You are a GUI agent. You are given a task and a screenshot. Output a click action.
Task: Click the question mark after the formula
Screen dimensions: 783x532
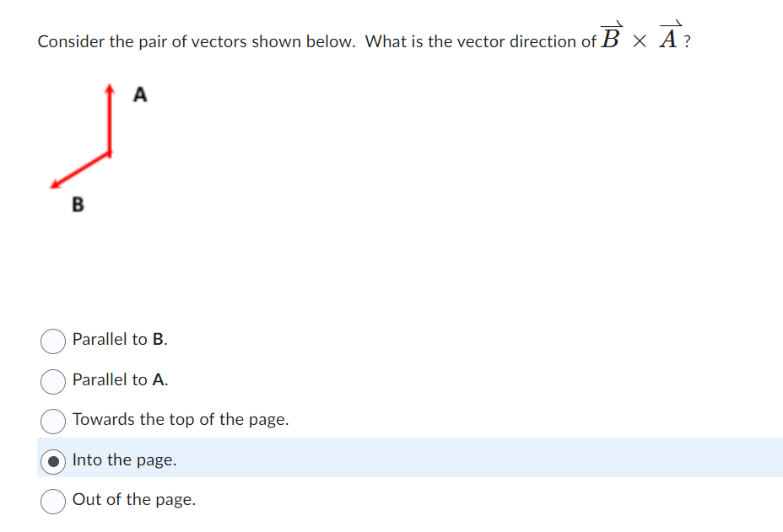point(688,40)
